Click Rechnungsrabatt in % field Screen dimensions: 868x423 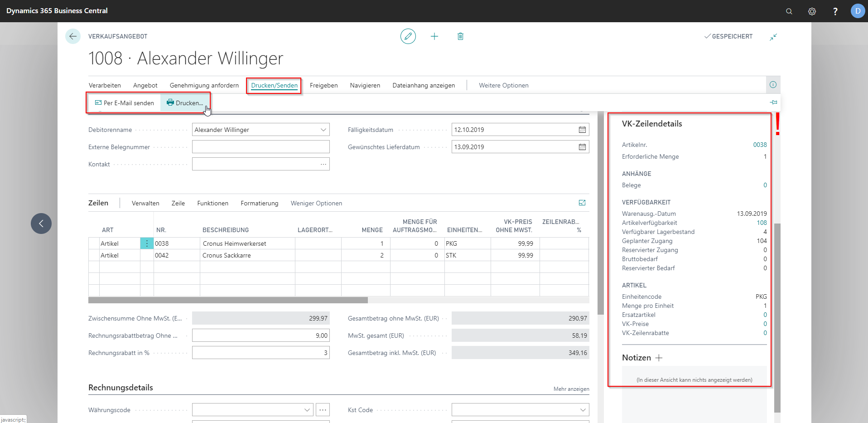point(261,353)
